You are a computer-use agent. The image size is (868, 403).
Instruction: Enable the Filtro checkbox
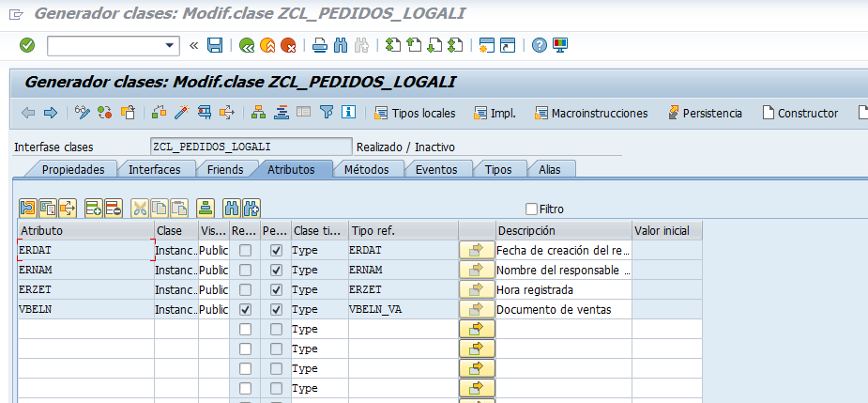531,209
